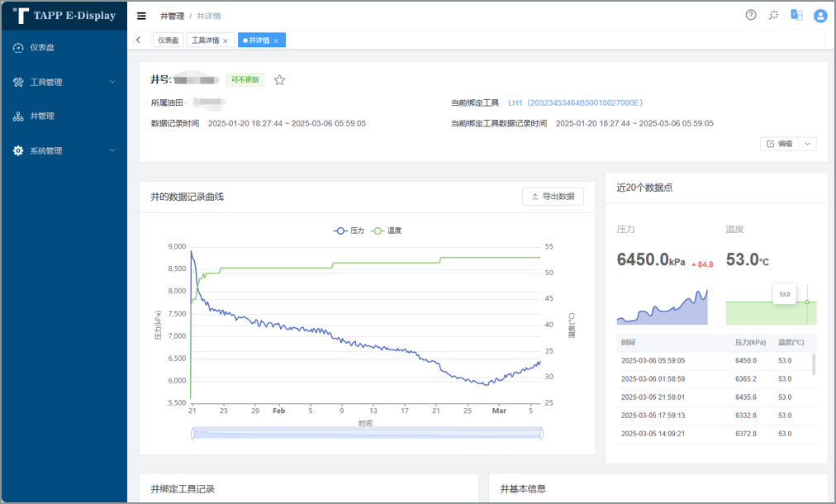Close the 工具详情 tab
836x504 pixels.
226,41
